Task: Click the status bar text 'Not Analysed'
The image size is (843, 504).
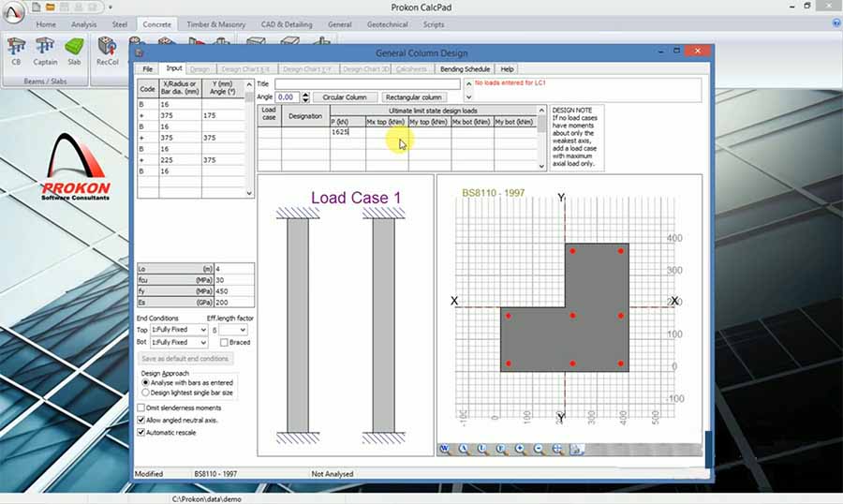Action: [x=333, y=474]
